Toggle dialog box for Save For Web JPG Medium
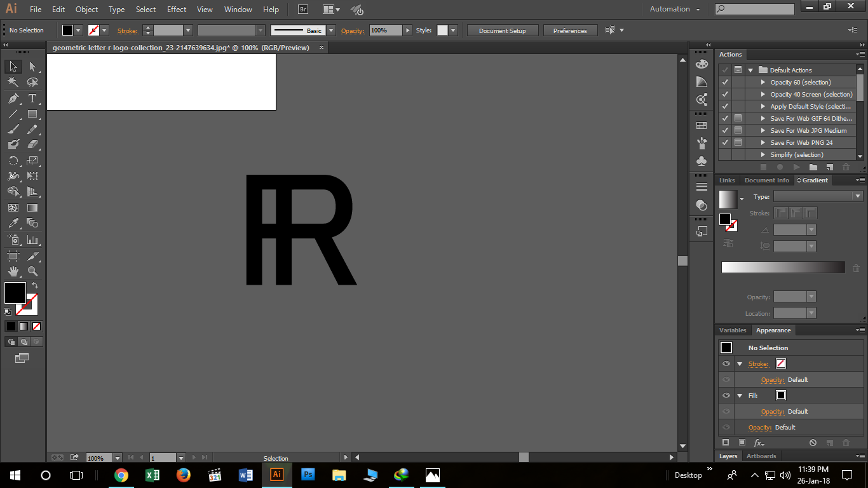 click(x=738, y=130)
